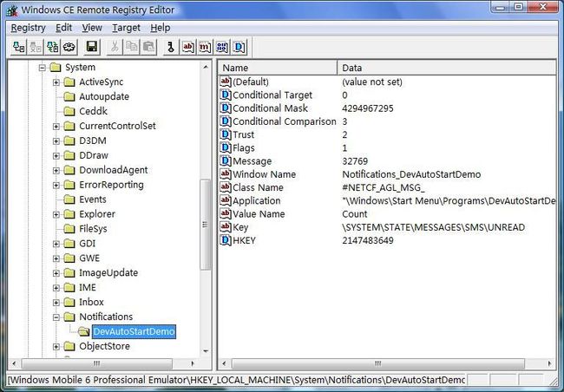564x392 pixels.
Task: Select the GDI key label in the tree
Action: pyautogui.click(x=87, y=244)
